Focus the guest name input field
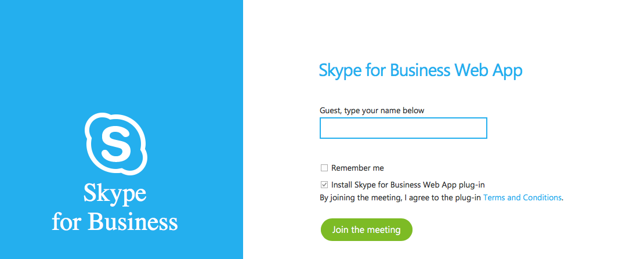 click(403, 128)
